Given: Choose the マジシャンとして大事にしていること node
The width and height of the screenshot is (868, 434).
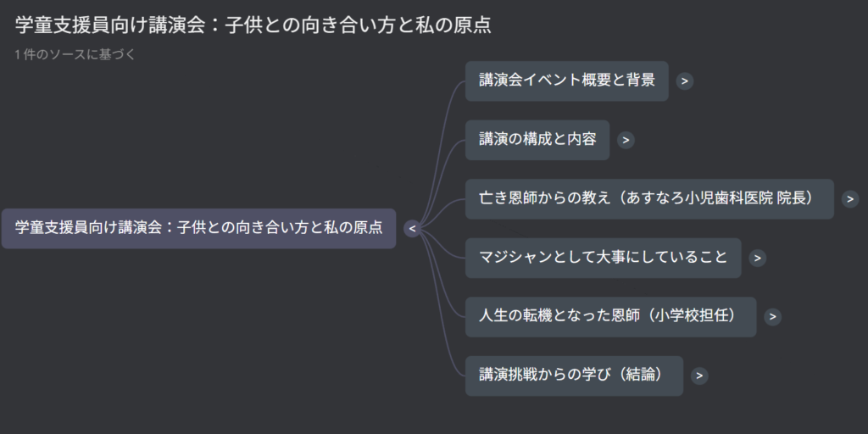Looking at the screenshot, I should tap(603, 259).
